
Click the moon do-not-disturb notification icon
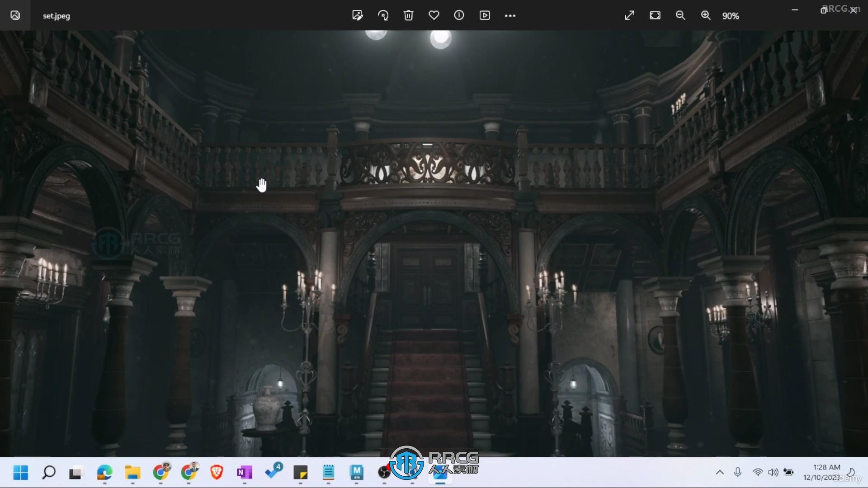pyautogui.click(x=851, y=473)
